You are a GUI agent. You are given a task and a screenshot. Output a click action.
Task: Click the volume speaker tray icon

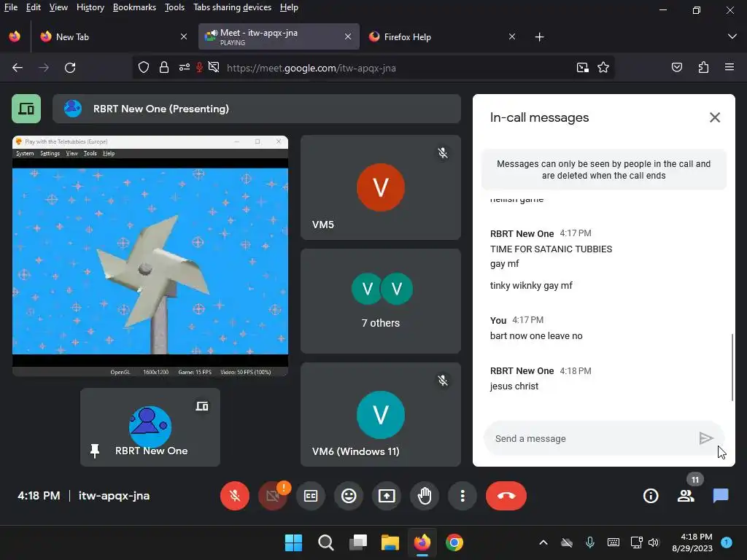tap(654, 542)
